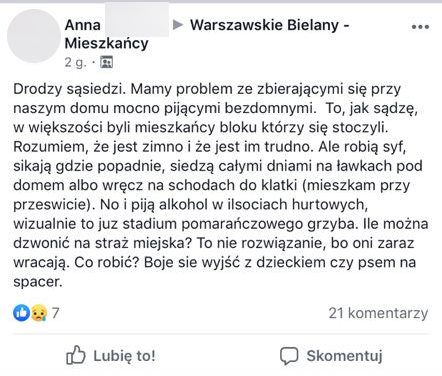Click the blue thumbs-up reaction icon
The image size is (442, 376).
coord(21,313)
